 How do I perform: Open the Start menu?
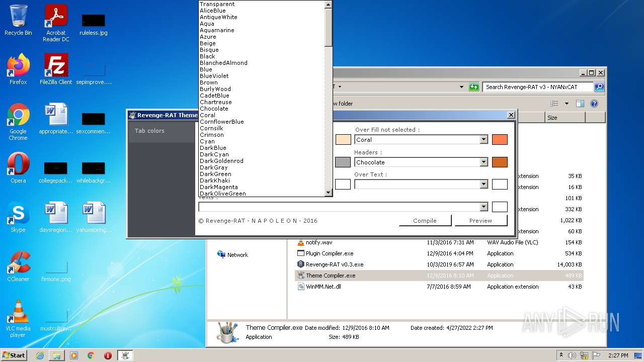coord(14,355)
